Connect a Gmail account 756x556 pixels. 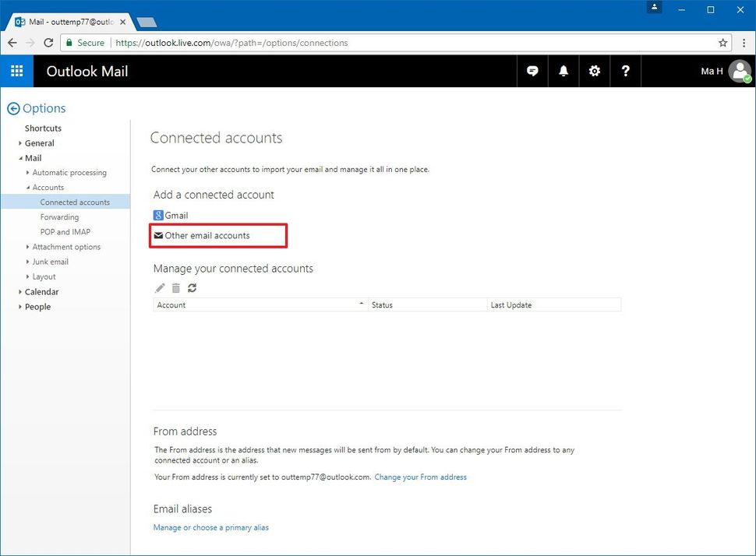169,215
